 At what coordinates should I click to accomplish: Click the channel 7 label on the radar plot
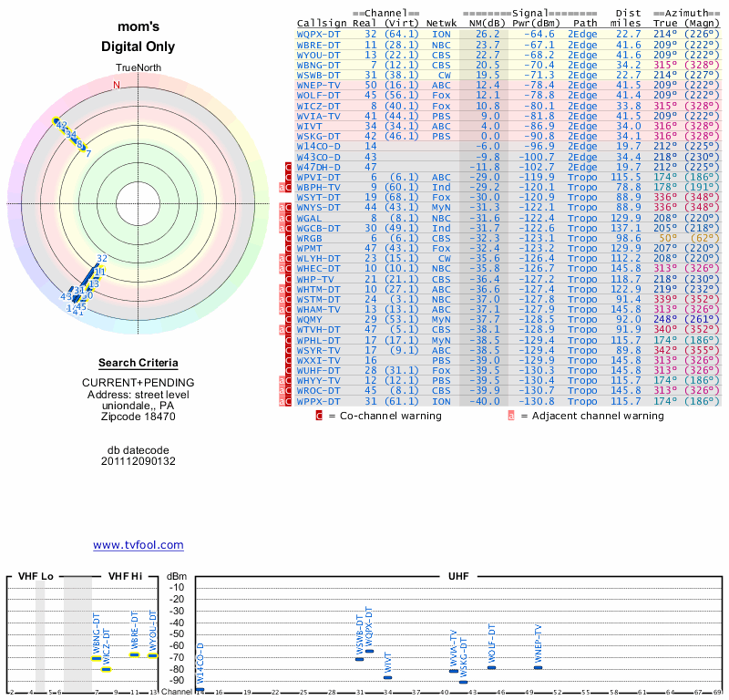[x=87, y=153]
